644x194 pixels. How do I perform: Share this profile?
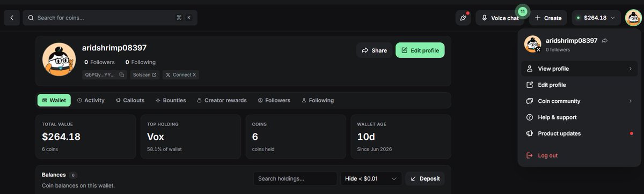click(x=374, y=50)
